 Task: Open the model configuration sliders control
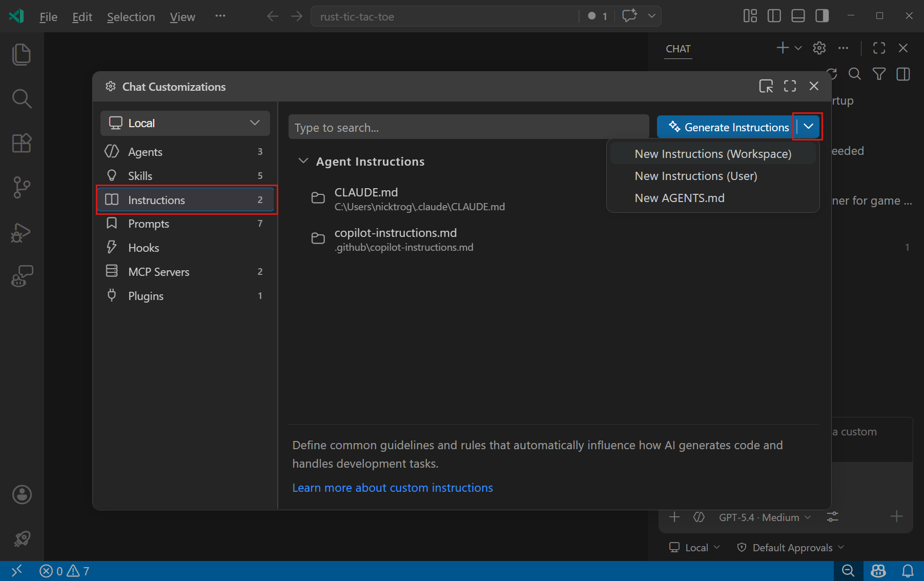(x=832, y=517)
